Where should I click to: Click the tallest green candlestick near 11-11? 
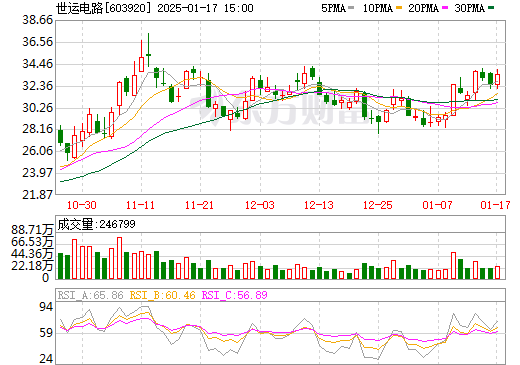click(x=148, y=50)
